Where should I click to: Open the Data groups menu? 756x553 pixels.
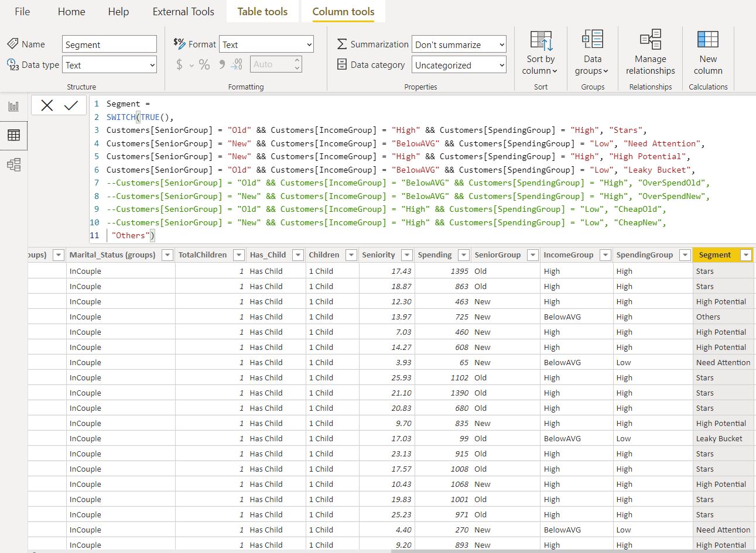pos(592,53)
